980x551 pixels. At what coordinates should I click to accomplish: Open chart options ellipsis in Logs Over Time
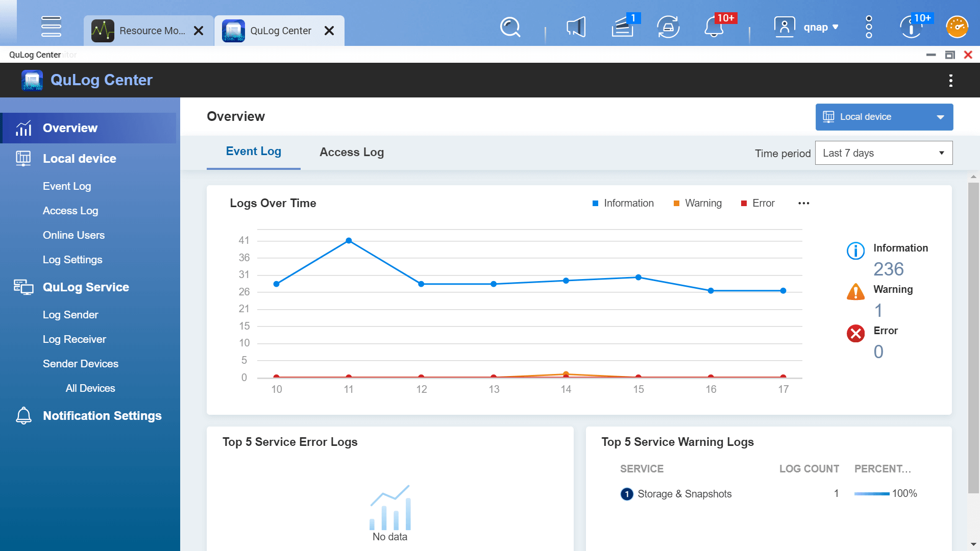pos(803,203)
